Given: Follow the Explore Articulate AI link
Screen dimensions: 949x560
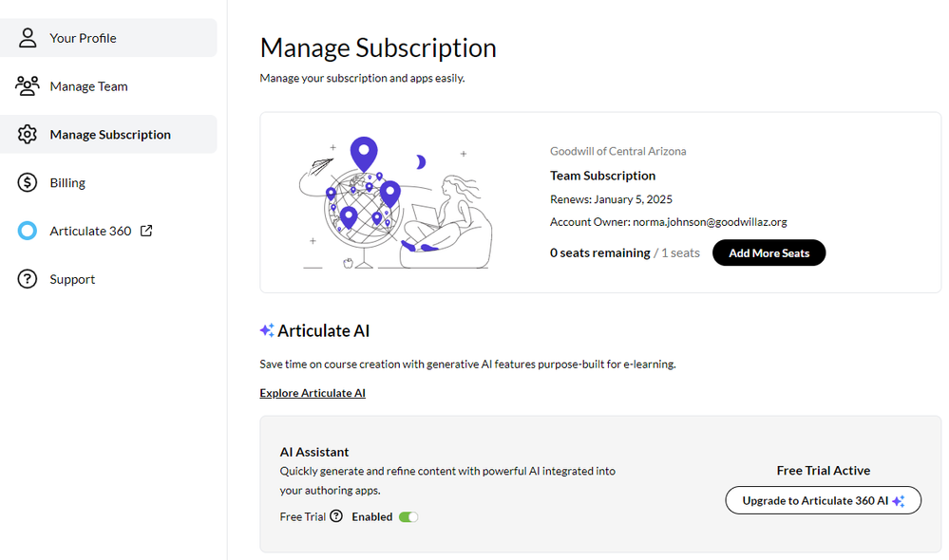Looking at the screenshot, I should (x=313, y=393).
